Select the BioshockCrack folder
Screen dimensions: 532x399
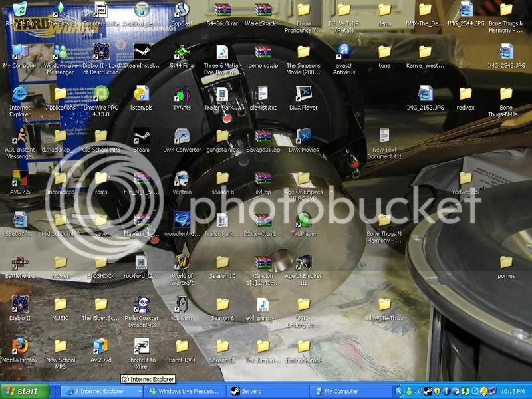pyautogui.click(x=303, y=346)
